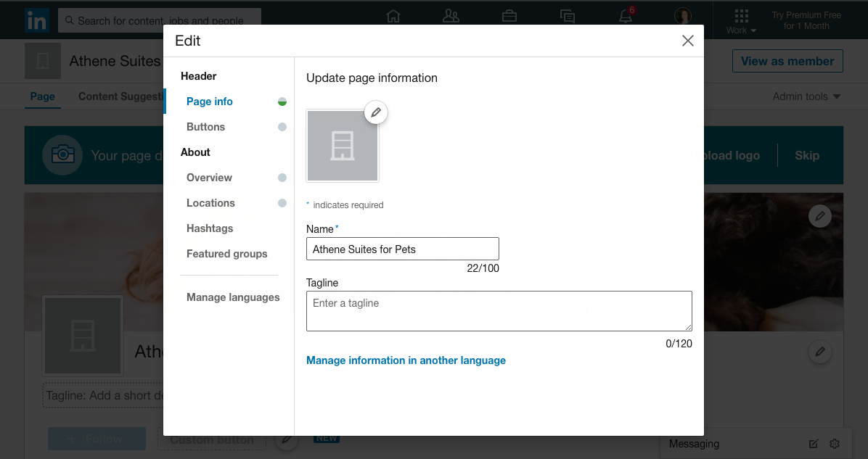Click Manage information in another language link
868x459 pixels.
[x=406, y=360]
